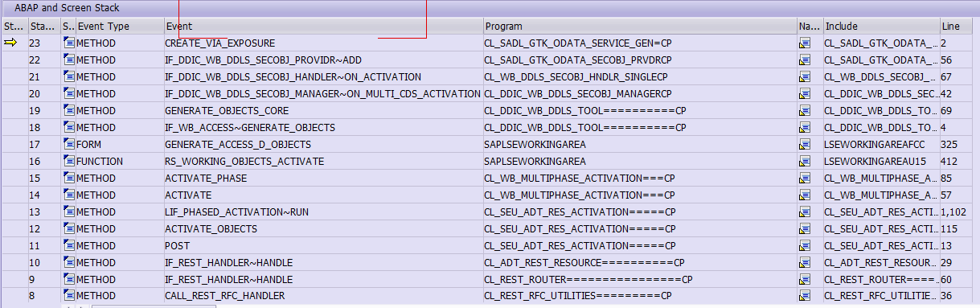This screenshot has height=308, width=980.
Task: Open source icon for FORM row 17
Action: pyautogui.click(x=68, y=145)
